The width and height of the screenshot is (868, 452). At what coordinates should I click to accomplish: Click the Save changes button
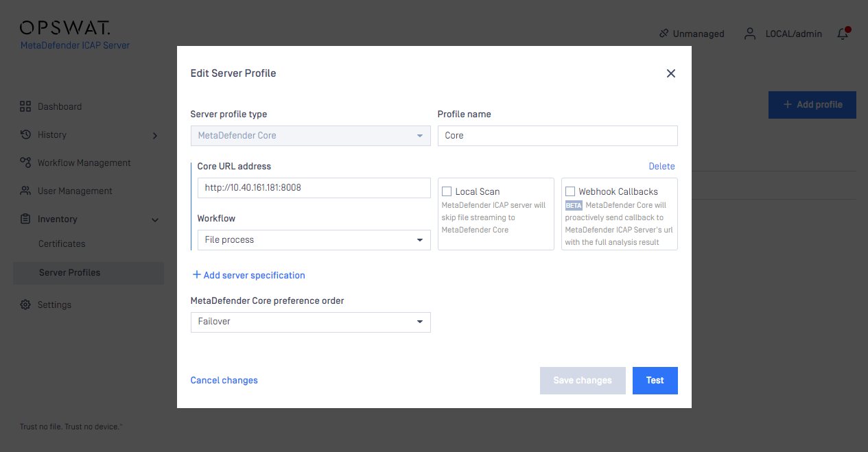[x=583, y=381]
